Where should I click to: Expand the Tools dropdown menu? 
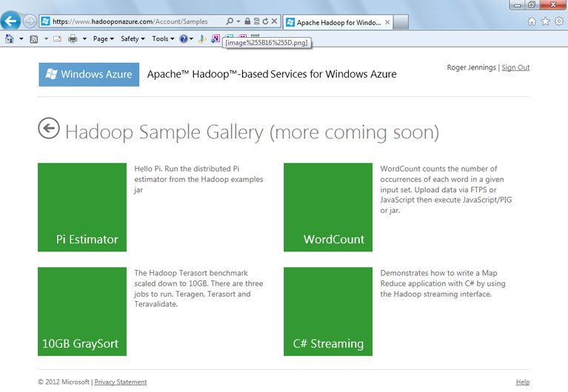[163, 38]
